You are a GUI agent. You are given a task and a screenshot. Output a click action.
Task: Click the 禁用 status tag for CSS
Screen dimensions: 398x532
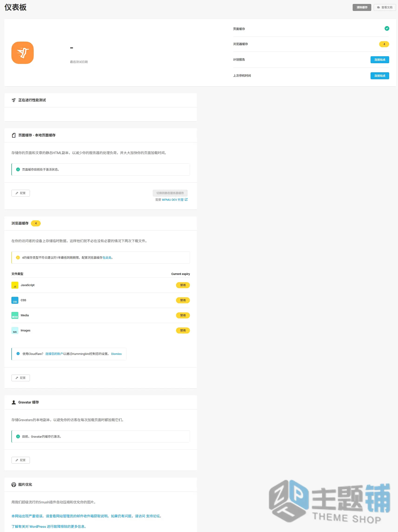[x=183, y=300]
